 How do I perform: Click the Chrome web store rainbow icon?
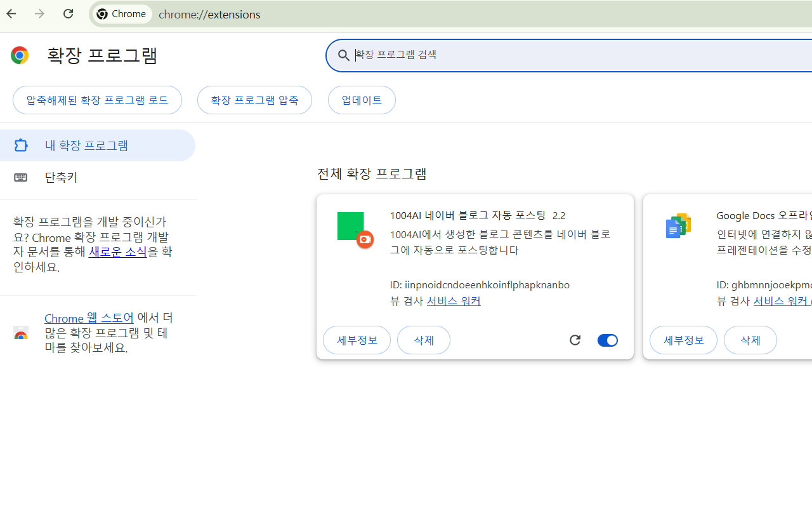click(21, 333)
